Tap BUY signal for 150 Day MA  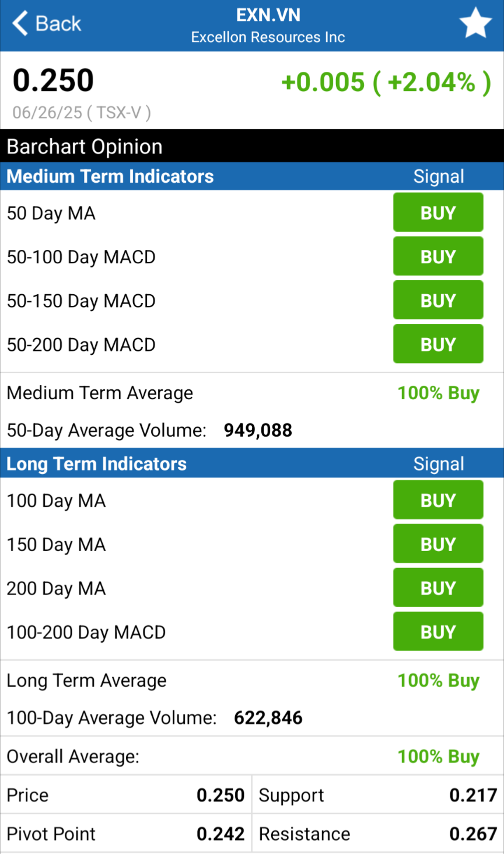438,543
